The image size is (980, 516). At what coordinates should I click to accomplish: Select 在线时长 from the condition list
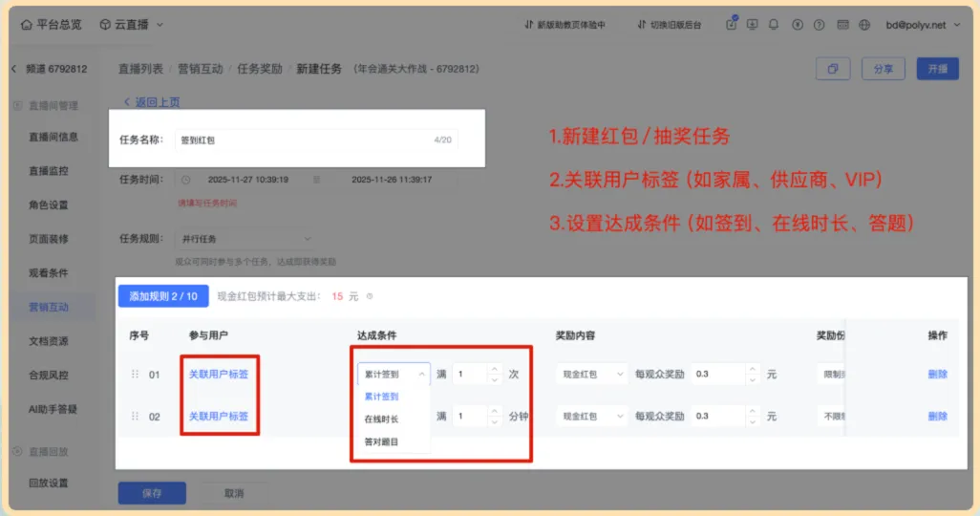[x=382, y=419]
